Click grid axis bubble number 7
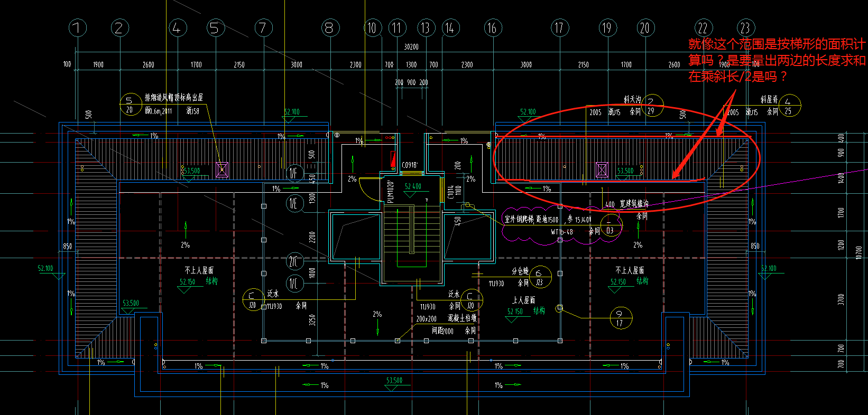Viewport: 868px width, 415px height. coord(263,28)
